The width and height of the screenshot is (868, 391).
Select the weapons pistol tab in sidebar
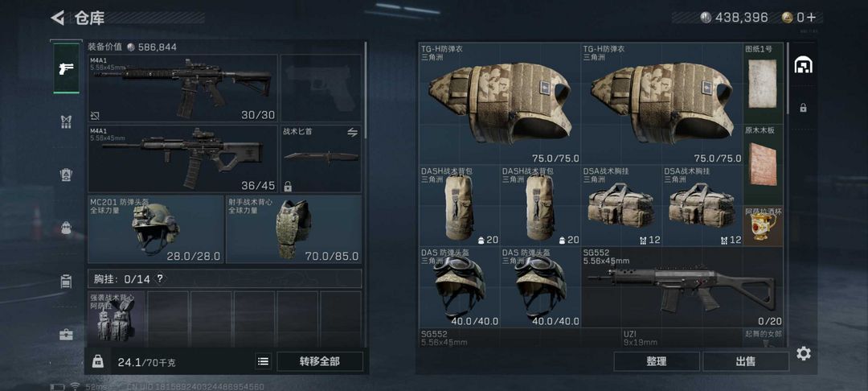tap(66, 68)
